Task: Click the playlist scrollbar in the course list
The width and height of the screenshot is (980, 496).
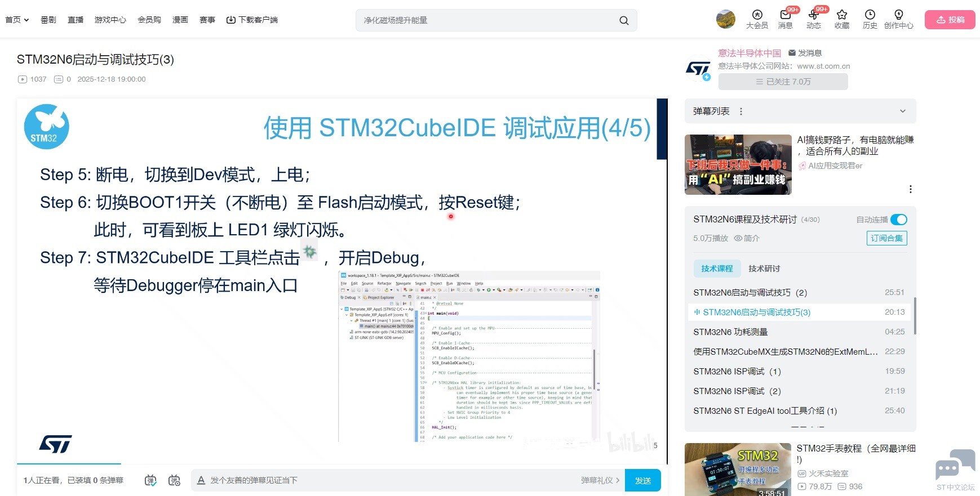Action: (915, 315)
